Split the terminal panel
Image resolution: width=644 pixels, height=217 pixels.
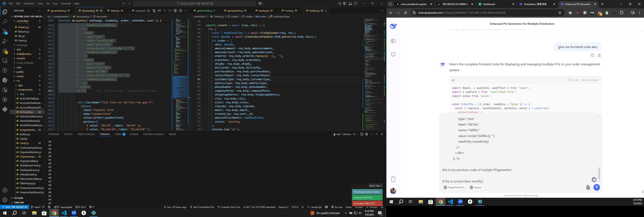click(x=362, y=134)
